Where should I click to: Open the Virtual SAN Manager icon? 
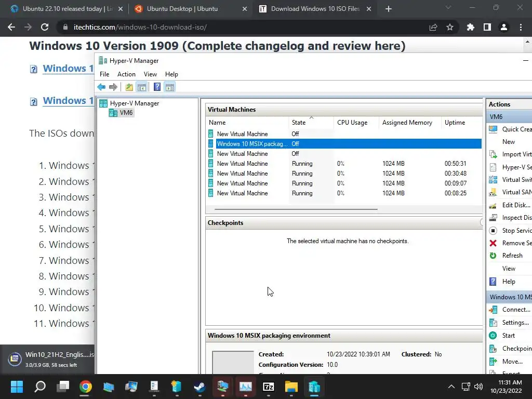493,192
